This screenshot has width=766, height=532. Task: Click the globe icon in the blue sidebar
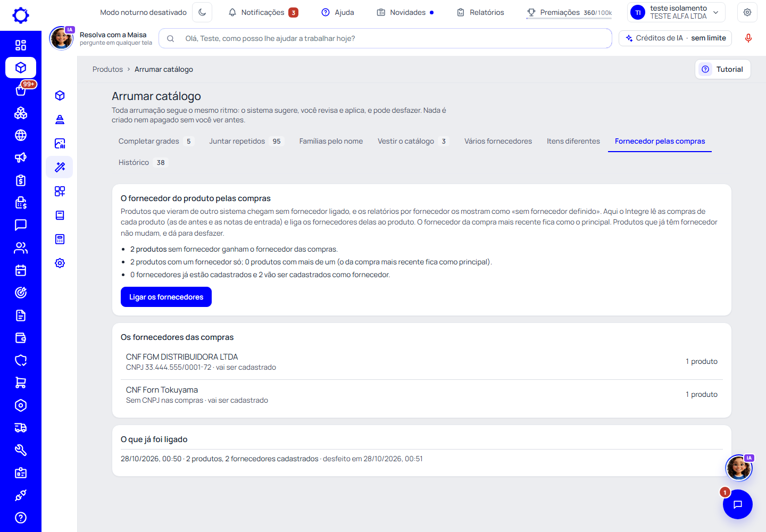[21, 135]
